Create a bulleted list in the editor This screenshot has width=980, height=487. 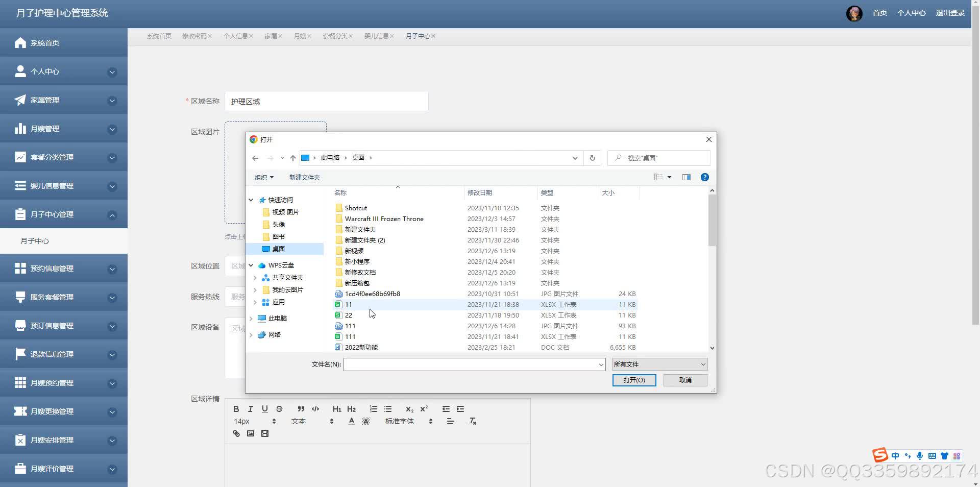tap(388, 409)
